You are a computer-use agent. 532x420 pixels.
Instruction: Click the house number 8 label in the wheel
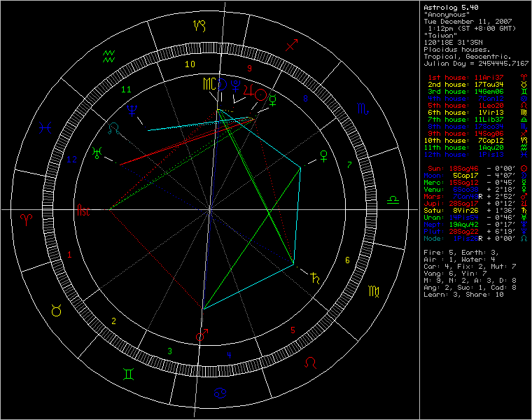(x=305, y=99)
